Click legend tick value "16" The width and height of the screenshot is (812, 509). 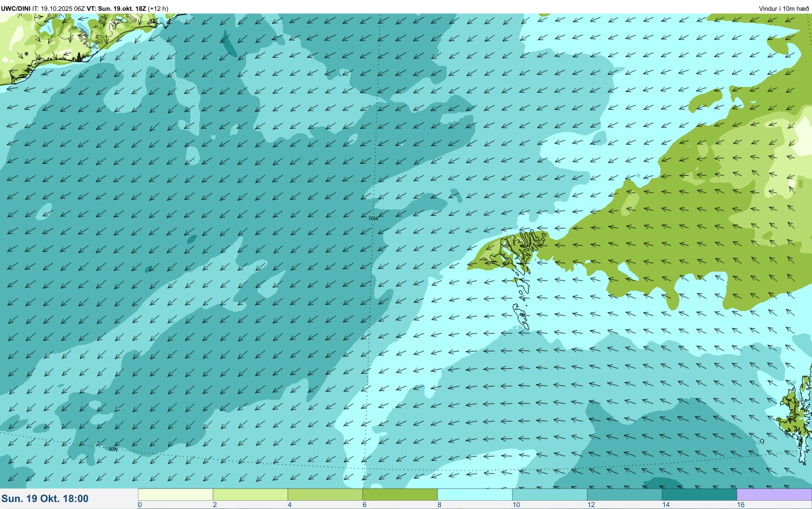740,505
